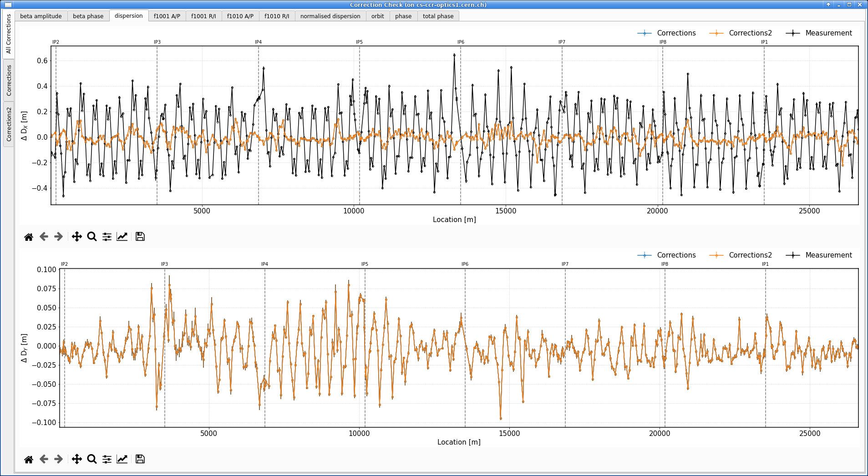Select Zoom magnifier in lower plot toolbar
Viewport: 868px width, 476px height.
click(x=92, y=459)
